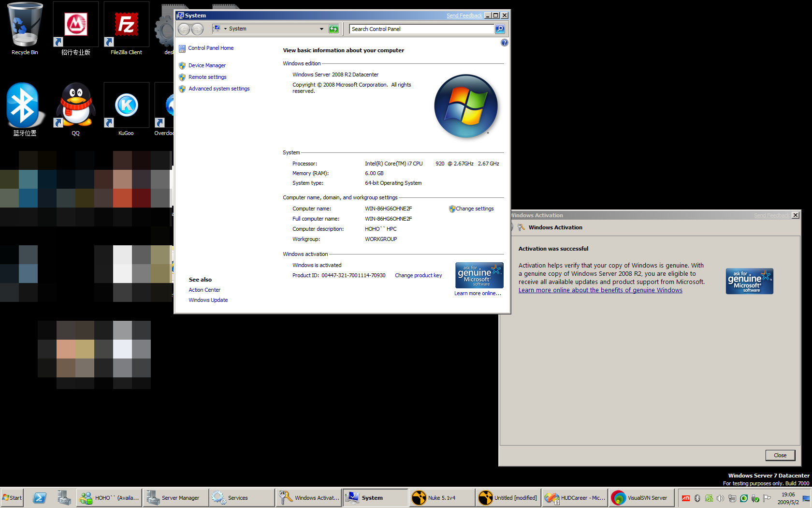The width and height of the screenshot is (812, 508).
Task: Open the FileZilla Client desktop shortcut
Action: (126, 28)
